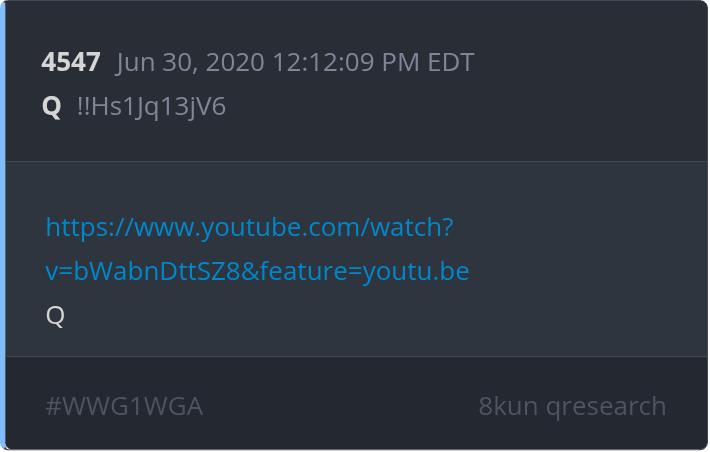Click the https://www.youtube.com/watch? text line

(x=249, y=227)
